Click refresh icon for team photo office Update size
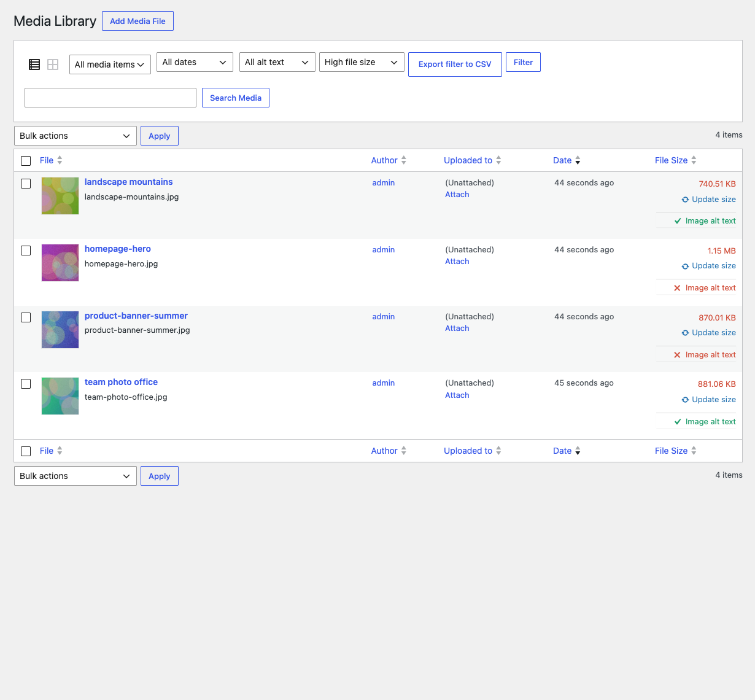This screenshot has width=755, height=700. coord(685,400)
